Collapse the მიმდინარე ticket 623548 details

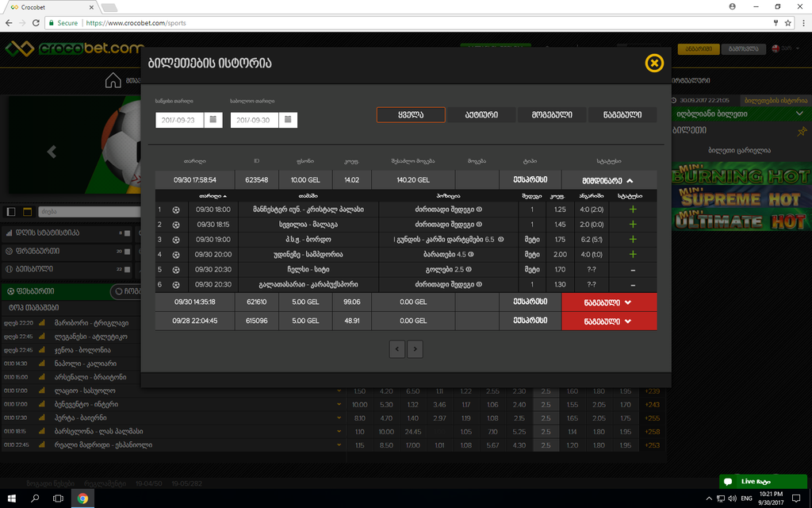pyautogui.click(x=610, y=180)
